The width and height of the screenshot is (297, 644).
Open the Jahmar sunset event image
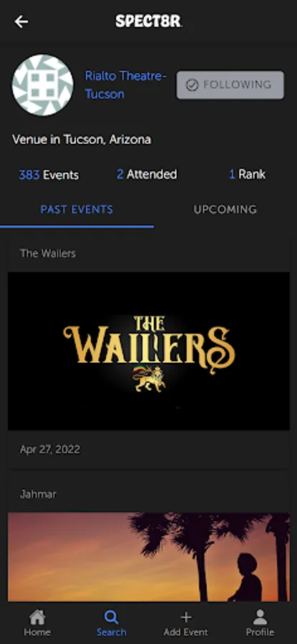point(149,557)
